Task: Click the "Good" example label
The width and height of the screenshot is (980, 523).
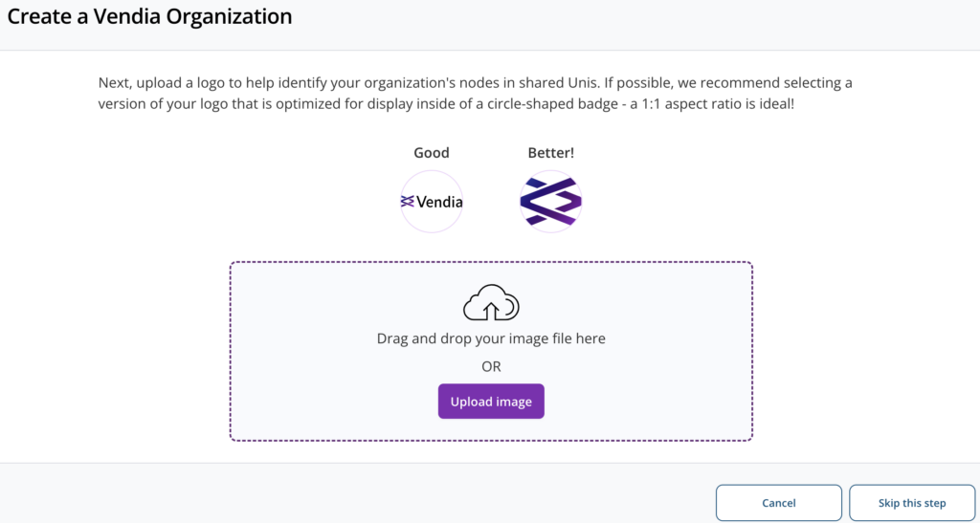Action: (432, 153)
